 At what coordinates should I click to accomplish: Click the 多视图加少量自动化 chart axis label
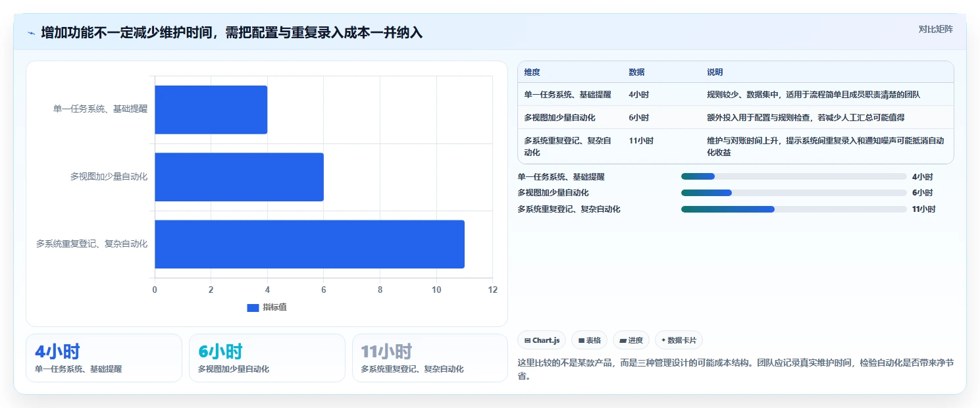109,176
